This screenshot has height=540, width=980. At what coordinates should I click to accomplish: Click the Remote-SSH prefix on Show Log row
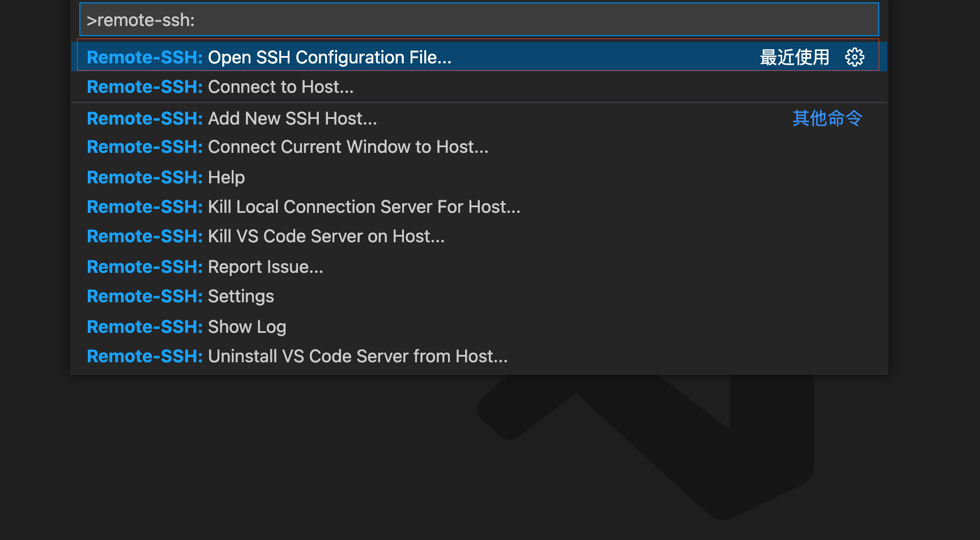coord(144,327)
